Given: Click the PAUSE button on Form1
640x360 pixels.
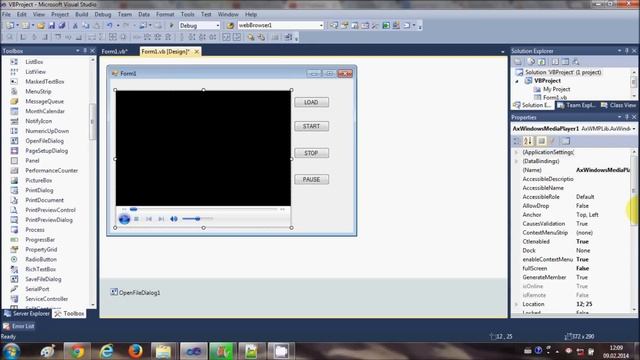Looking at the screenshot, I should [311, 180].
